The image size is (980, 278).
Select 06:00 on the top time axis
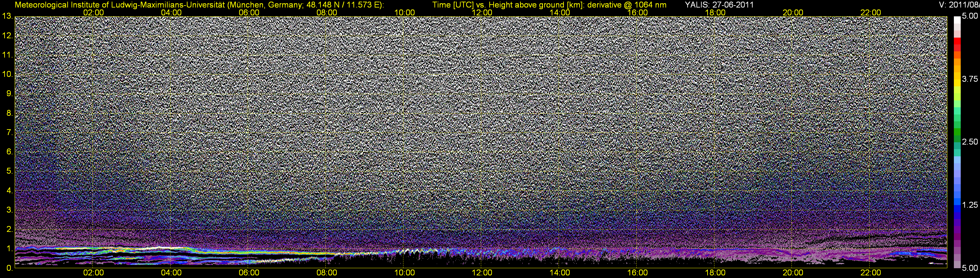click(x=249, y=12)
